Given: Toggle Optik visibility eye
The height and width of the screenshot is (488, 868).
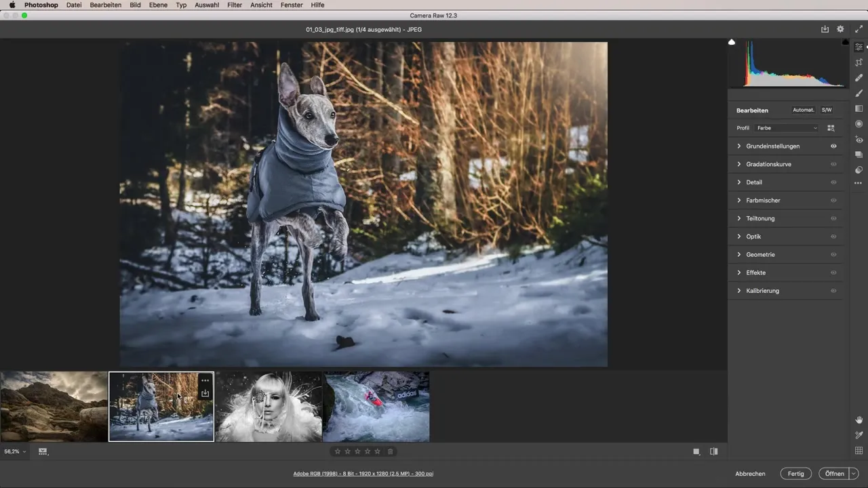Looking at the screenshot, I should [x=833, y=237].
